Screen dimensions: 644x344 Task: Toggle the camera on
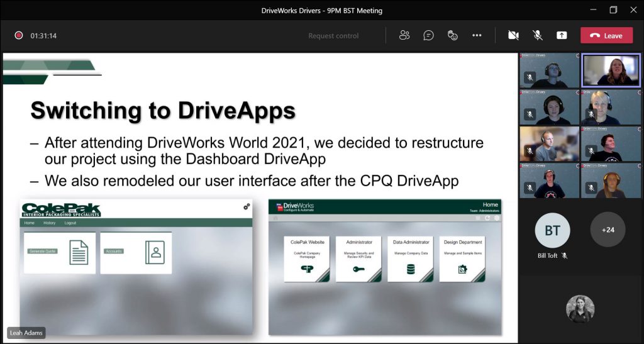(x=513, y=36)
